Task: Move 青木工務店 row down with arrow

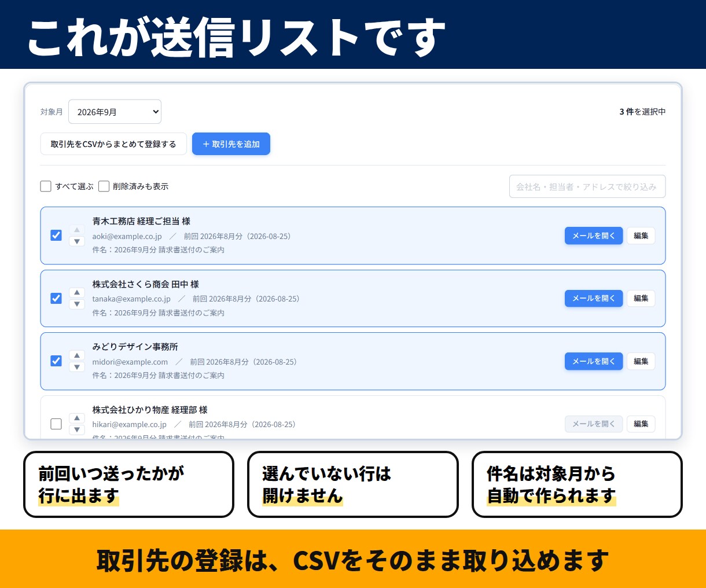Action: click(77, 241)
